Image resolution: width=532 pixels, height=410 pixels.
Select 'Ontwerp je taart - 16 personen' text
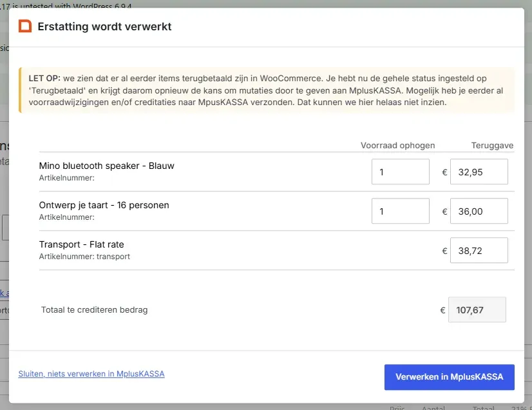(x=104, y=205)
